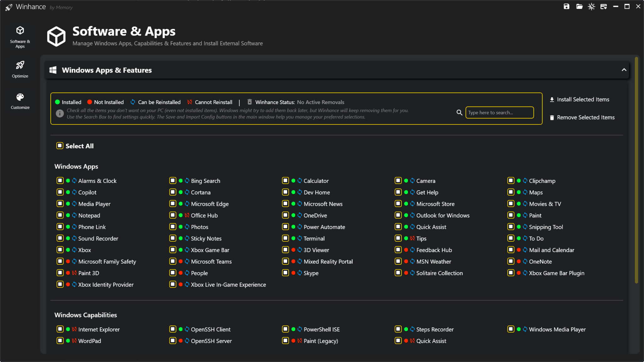Open a config with the folder icon

(x=579, y=6)
